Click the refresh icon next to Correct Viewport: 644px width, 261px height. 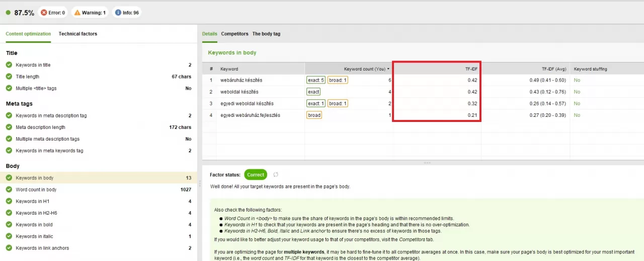[276, 175]
